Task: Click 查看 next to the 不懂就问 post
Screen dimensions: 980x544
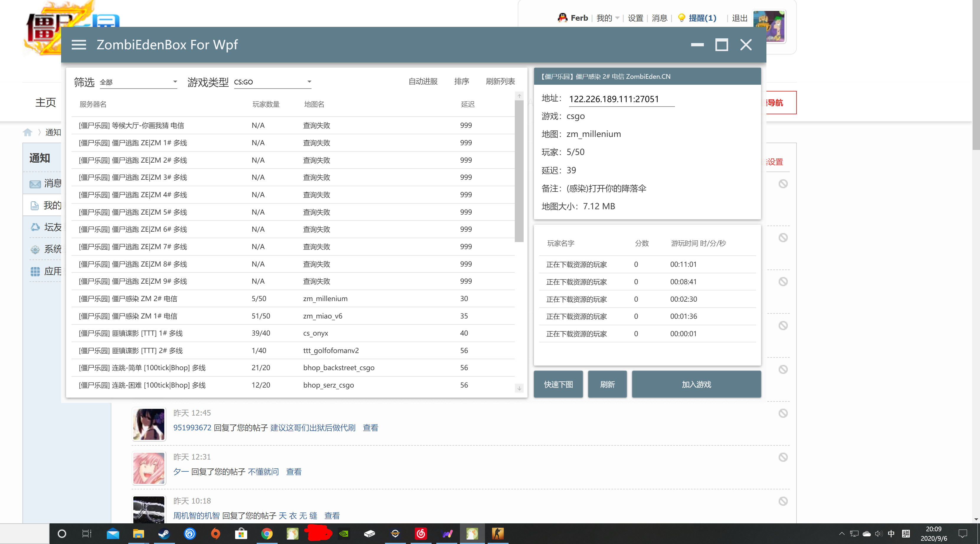Action: tap(294, 472)
